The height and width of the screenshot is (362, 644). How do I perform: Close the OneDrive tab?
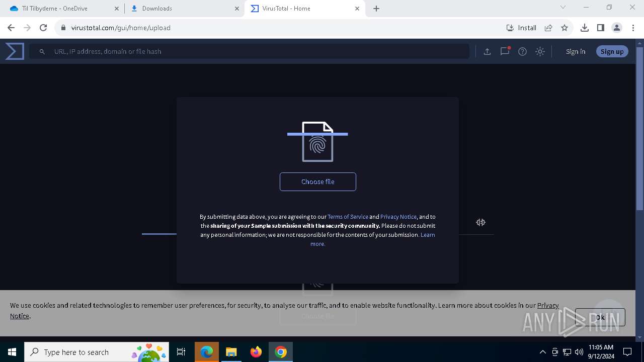[117, 9]
